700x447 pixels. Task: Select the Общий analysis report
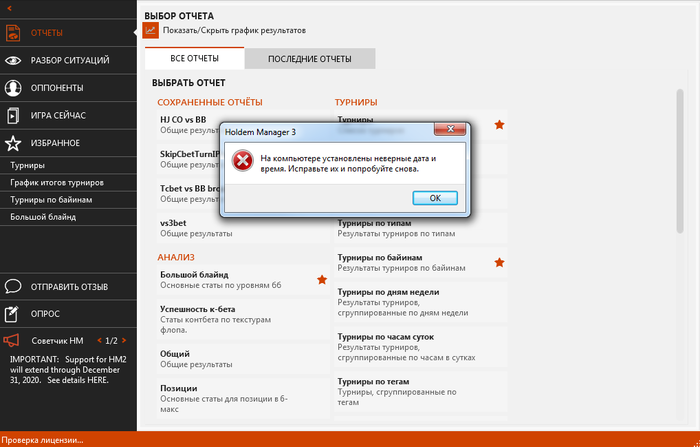tap(243, 359)
